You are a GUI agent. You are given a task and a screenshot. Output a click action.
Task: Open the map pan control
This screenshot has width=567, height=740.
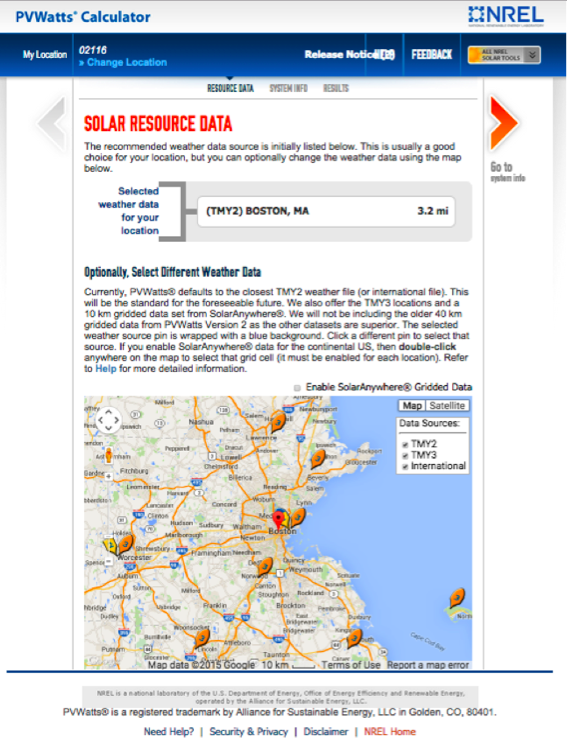tap(108, 420)
